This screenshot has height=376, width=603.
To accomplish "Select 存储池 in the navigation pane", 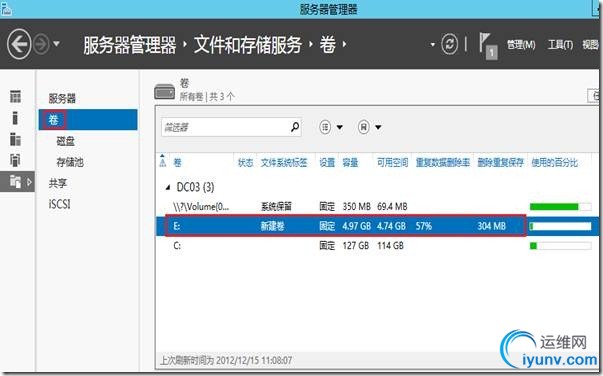I will pyautogui.click(x=70, y=162).
